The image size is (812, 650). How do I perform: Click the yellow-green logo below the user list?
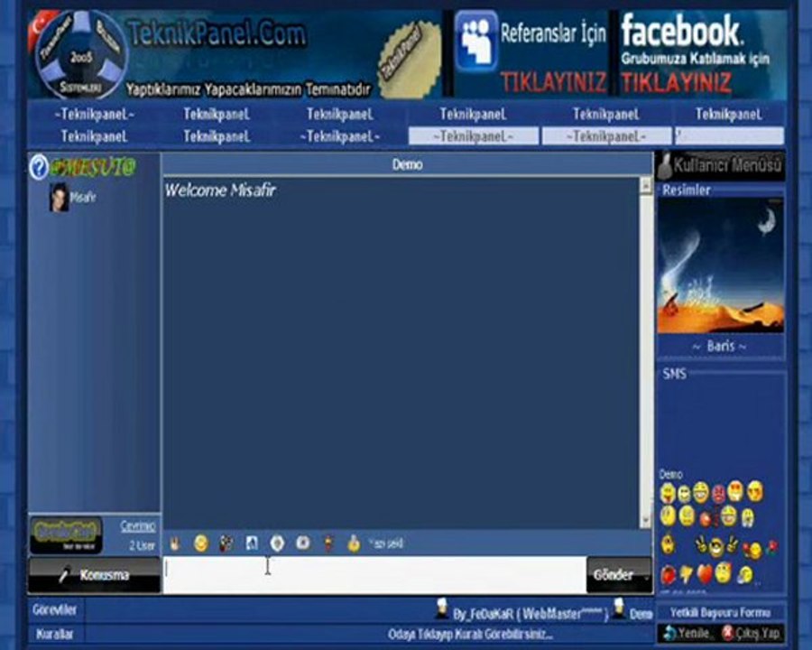tap(66, 534)
